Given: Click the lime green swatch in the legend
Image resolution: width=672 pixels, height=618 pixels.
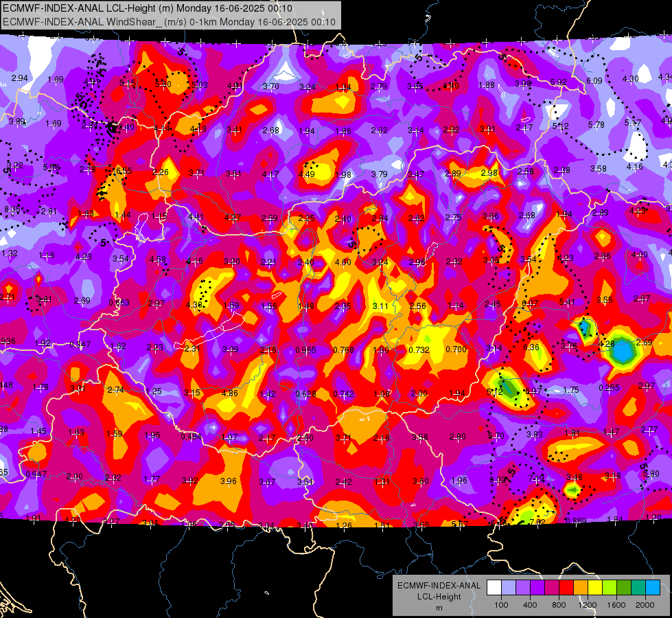Looking at the screenshot, I should [610, 588].
